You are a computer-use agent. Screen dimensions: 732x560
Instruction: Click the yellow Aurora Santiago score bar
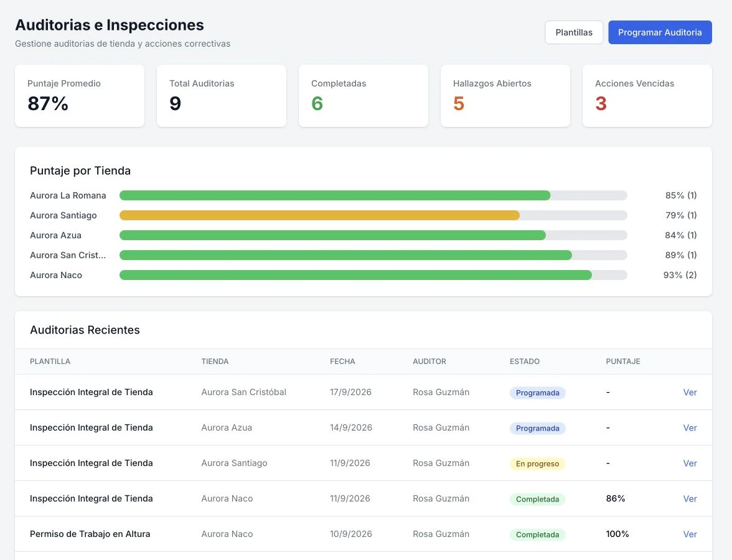[373, 215]
